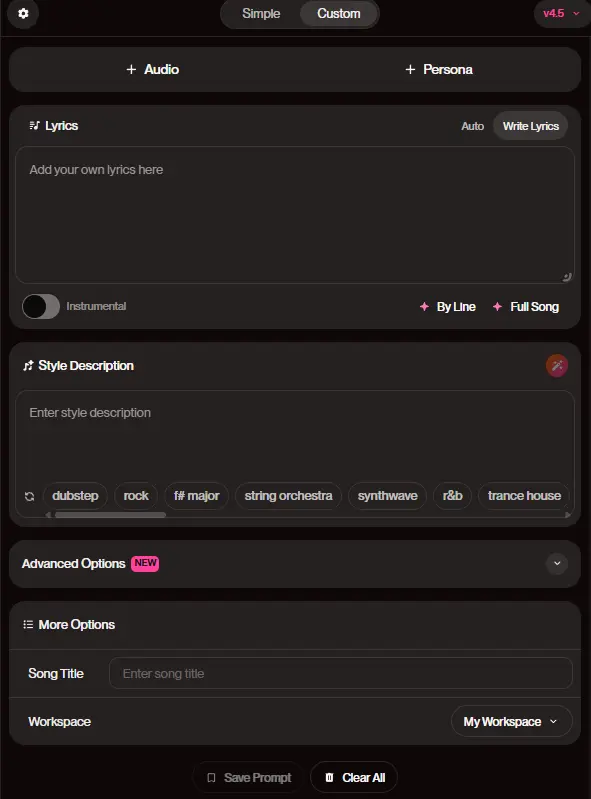Select the Write Lyrics mode

[x=530, y=126]
